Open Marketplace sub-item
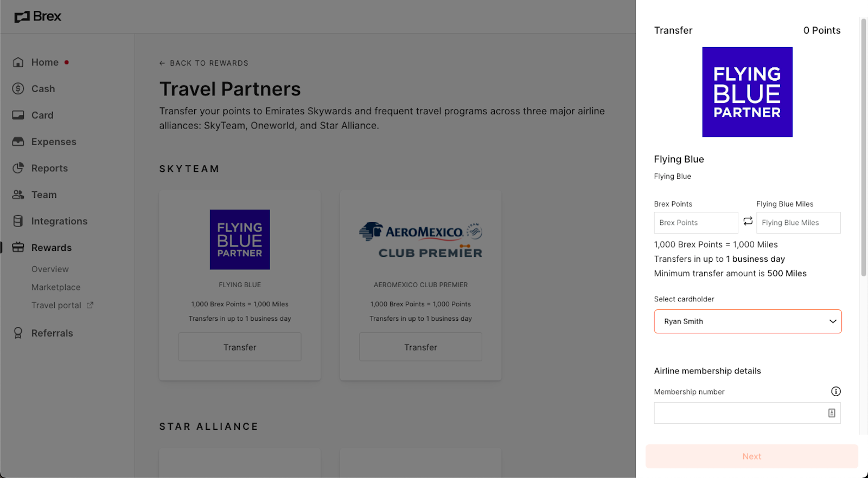The image size is (868, 478). coord(56,287)
